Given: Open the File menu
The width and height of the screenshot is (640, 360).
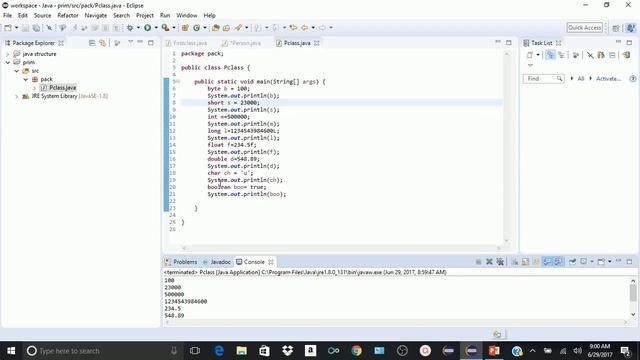Looking at the screenshot, I should pos(7,16).
